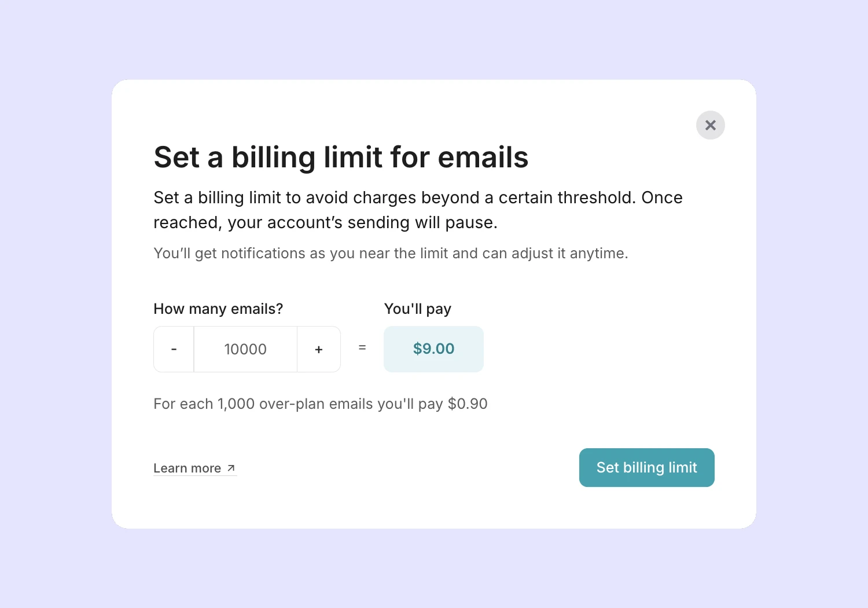Image resolution: width=868 pixels, height=608 pixels.
Task: Click "your account's sending will pause" text
Action: [x=362, y=222]
